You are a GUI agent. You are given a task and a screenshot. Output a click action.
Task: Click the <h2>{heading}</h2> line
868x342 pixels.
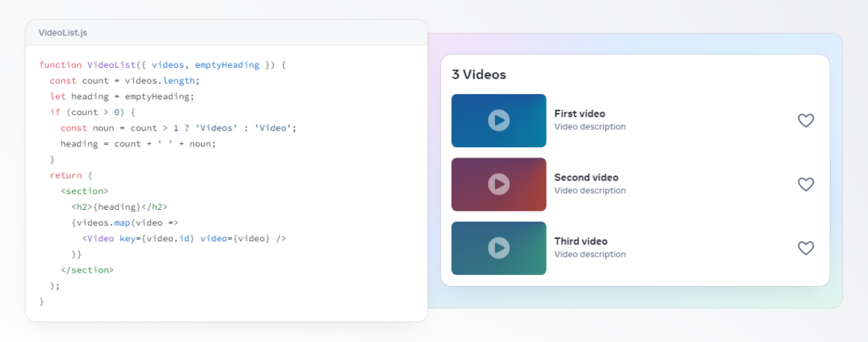point(119,207)
